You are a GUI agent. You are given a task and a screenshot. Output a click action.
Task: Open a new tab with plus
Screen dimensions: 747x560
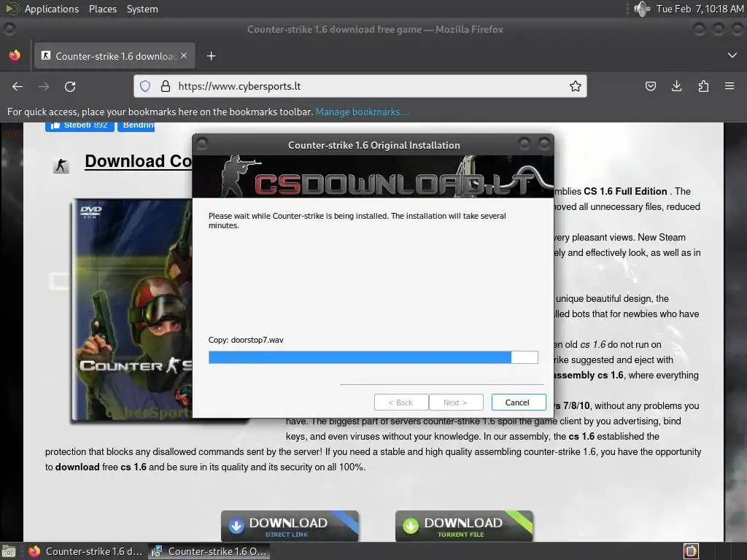click(x=211, y=56)
